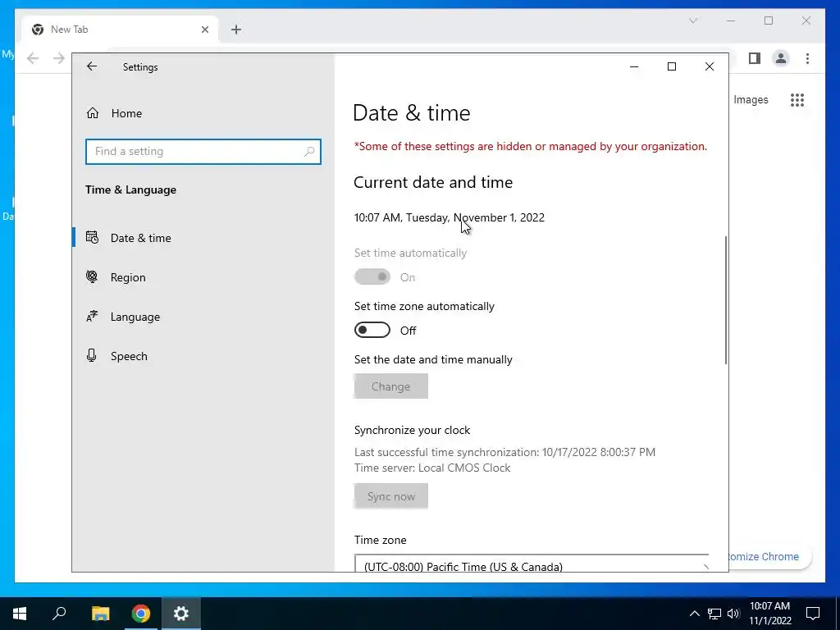Open the notification center icon
Viewport: 840px width, 630px height.
point(813,614)
